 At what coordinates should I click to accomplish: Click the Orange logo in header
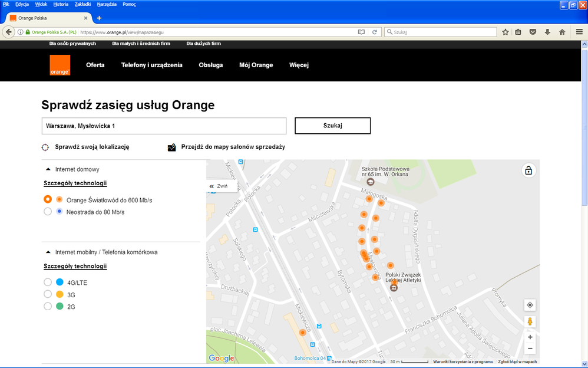coord(60,65)
